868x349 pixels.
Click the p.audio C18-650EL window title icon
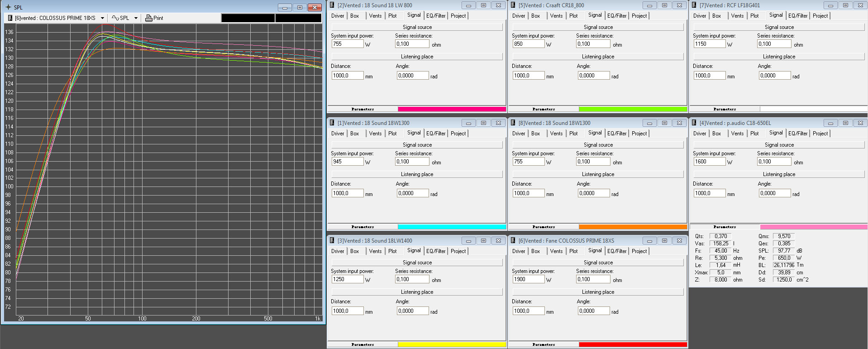(x=694, y=123)
